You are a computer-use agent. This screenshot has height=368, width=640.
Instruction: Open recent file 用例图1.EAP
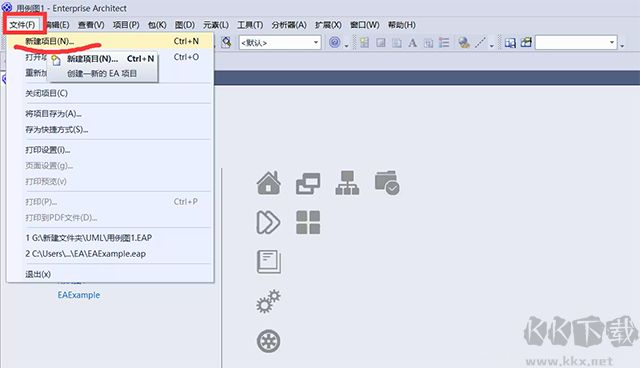click(x=110, y=238)
